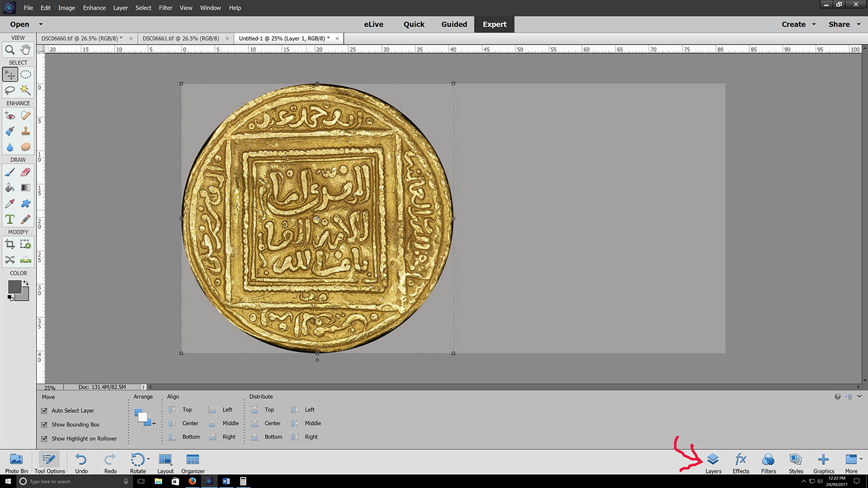The width and height of the screenshot is (868, 488).
Task: Choose the Pencil tool
Action: (25, 219)
